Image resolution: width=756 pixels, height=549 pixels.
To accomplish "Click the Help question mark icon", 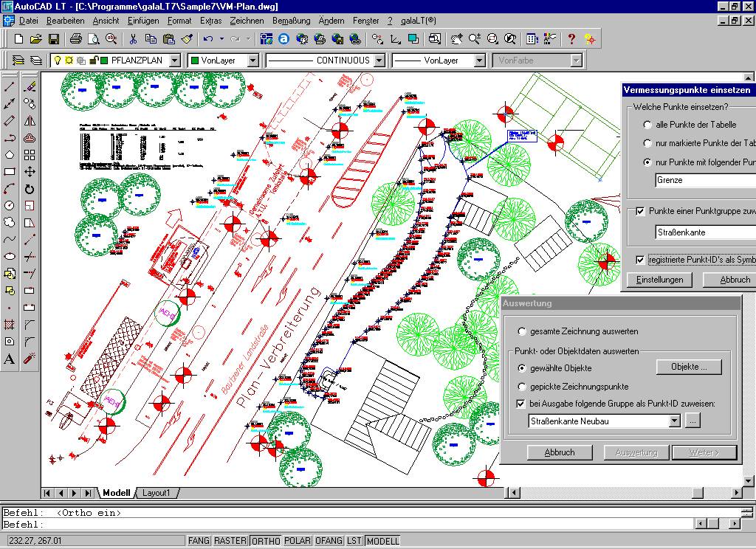I will coord(571,39).
